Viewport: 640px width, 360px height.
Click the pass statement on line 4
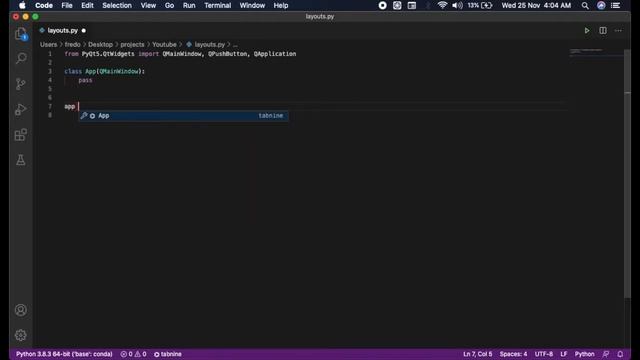[85, 80]
